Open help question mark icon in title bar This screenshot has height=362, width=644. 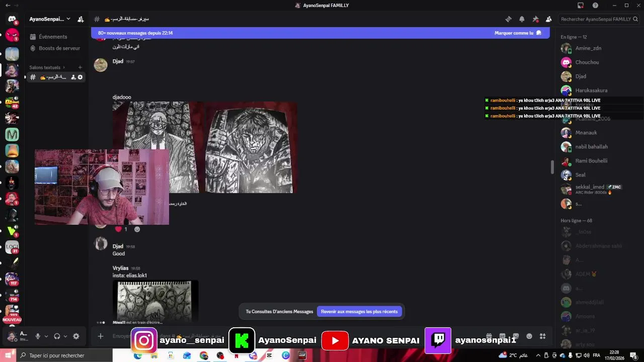596,6
